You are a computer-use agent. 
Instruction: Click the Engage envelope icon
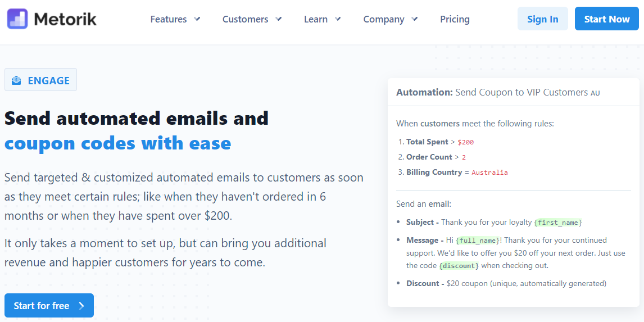pyautogui.click(x=16, y=80)
